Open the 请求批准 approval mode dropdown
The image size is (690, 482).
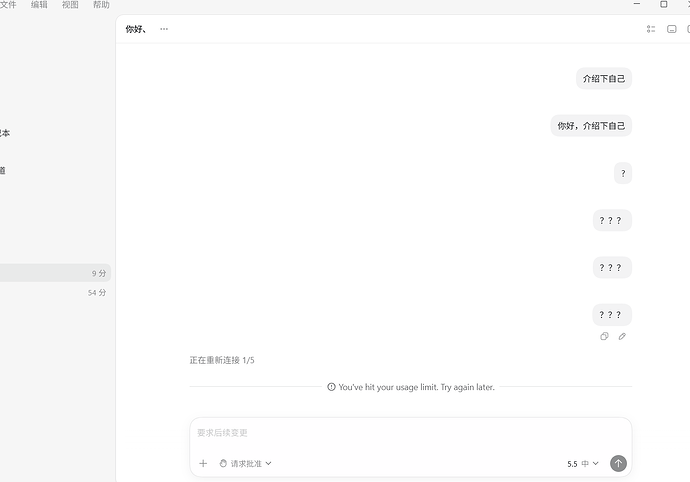[x=246, y=463]
